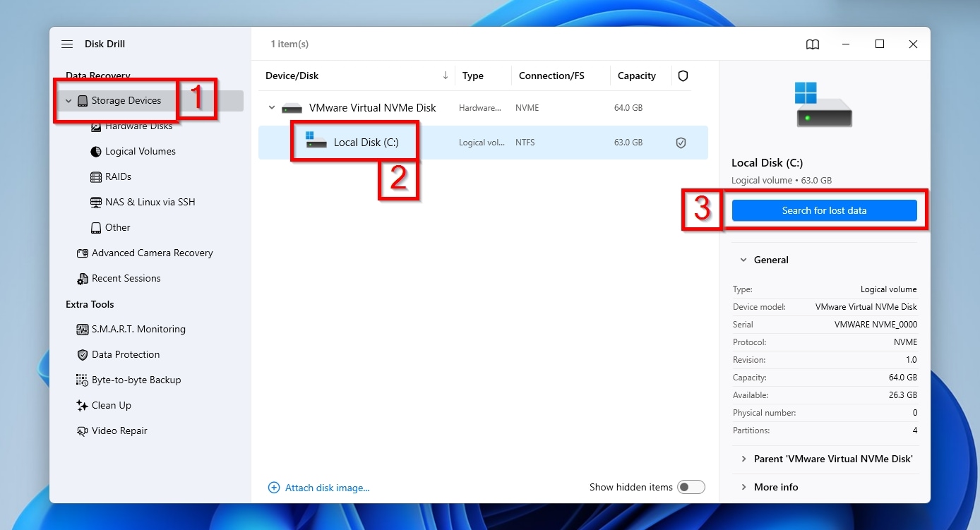Collapse the Storage Devices tree

tap(68, 101)
